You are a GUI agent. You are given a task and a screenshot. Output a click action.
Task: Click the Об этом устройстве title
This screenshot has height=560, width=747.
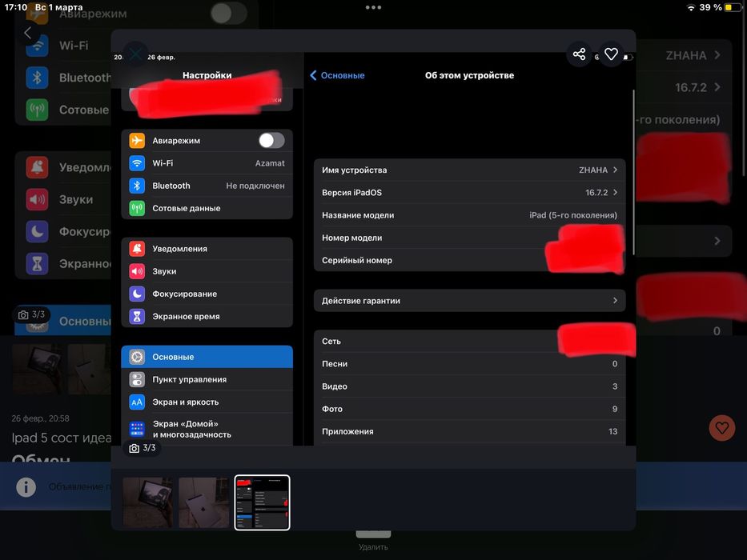pos(469,75)
